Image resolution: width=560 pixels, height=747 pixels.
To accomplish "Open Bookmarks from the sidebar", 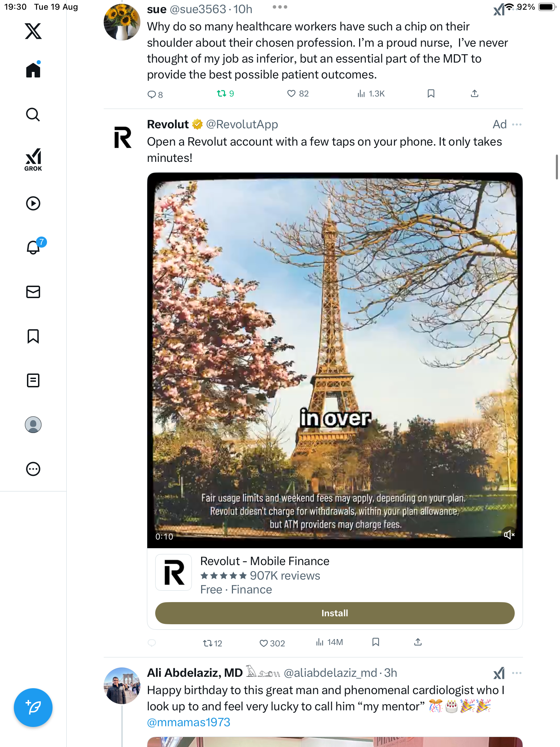I will click(33, 336).
